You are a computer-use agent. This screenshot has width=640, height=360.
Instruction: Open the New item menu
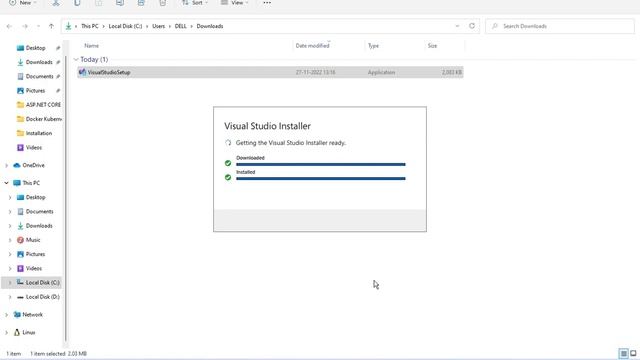point(22,2)
